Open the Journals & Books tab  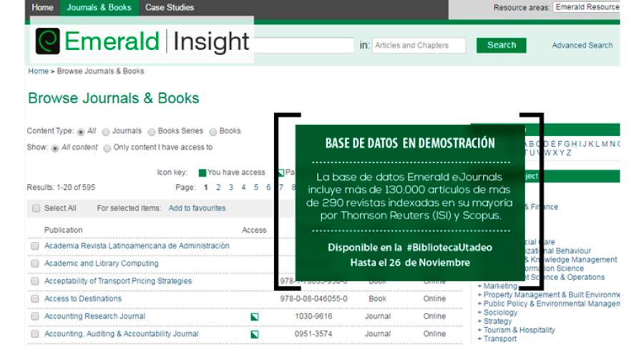(x=99, y=8)
